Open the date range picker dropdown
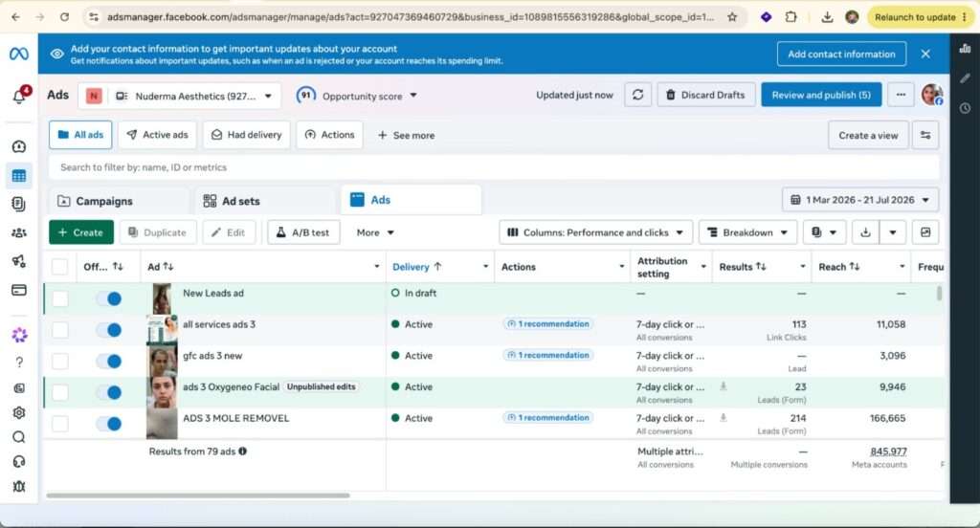The height and width of the screenshot is (528, 980). (860, 200)
